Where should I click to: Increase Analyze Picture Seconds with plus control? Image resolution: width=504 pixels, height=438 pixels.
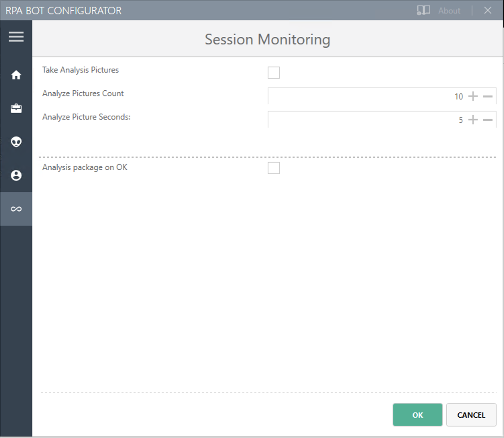click(473, 120)
